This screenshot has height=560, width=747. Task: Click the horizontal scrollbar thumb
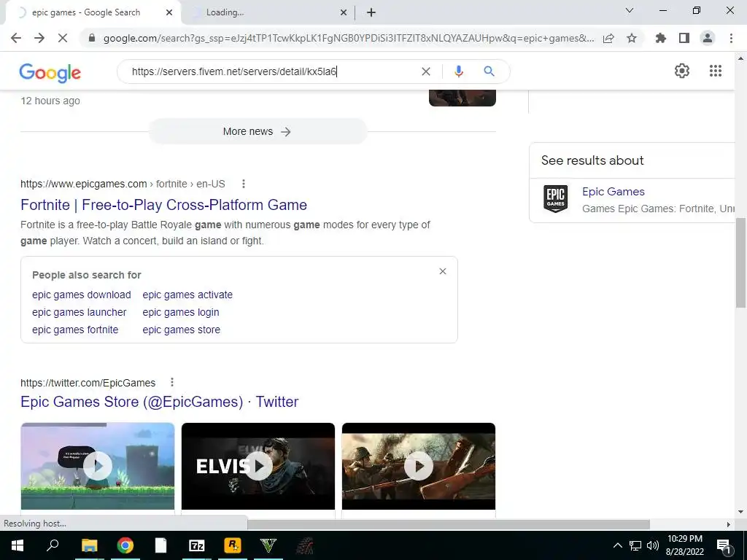pos(449,524)
